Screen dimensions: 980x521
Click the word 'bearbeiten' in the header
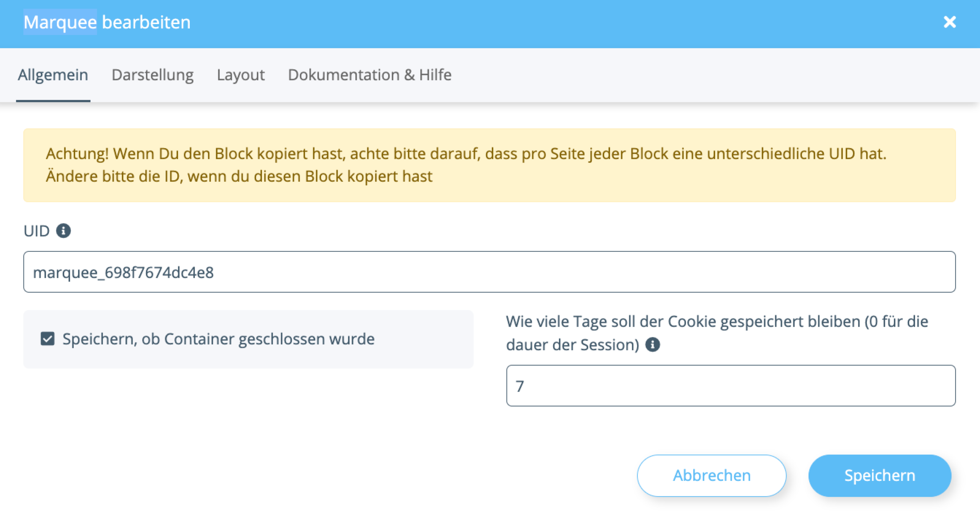pyautogui.click(x=146, y=22)
